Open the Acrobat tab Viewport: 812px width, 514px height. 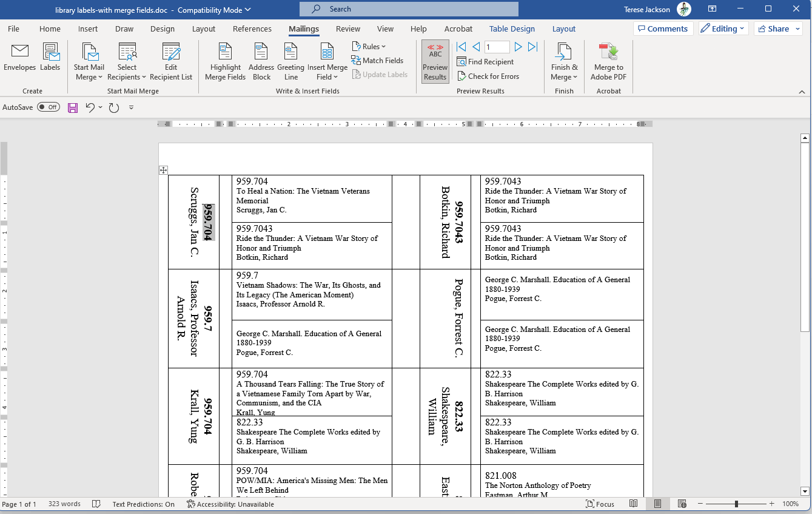click(x=458, y=29)
